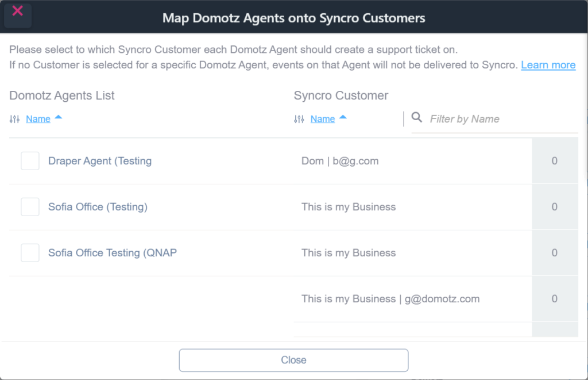The height and width of the screenshot is (380, 588).
Task: Check the Sofia Office (Testing) checkbox
Action: (30, 207)
